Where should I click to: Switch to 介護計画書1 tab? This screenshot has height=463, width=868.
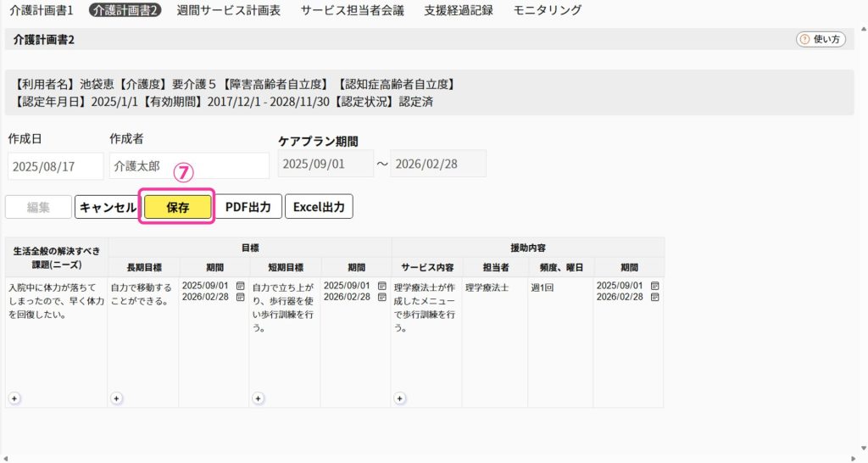coord(42,10)
